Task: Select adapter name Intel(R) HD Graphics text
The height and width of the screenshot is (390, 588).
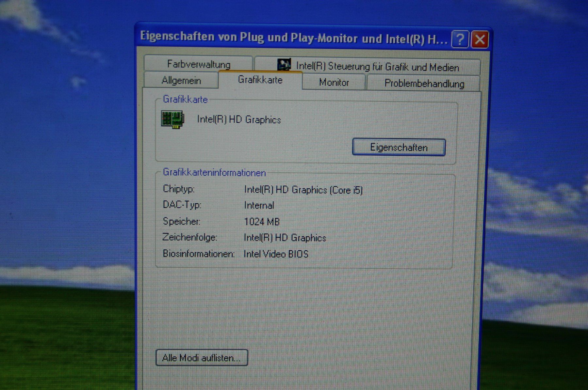Action: click(239, 119)
